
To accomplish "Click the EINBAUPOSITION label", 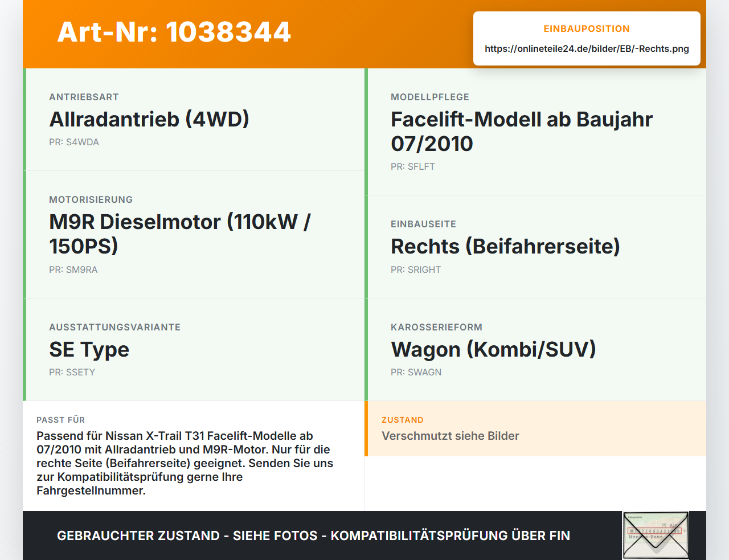I will coord(587,28).
